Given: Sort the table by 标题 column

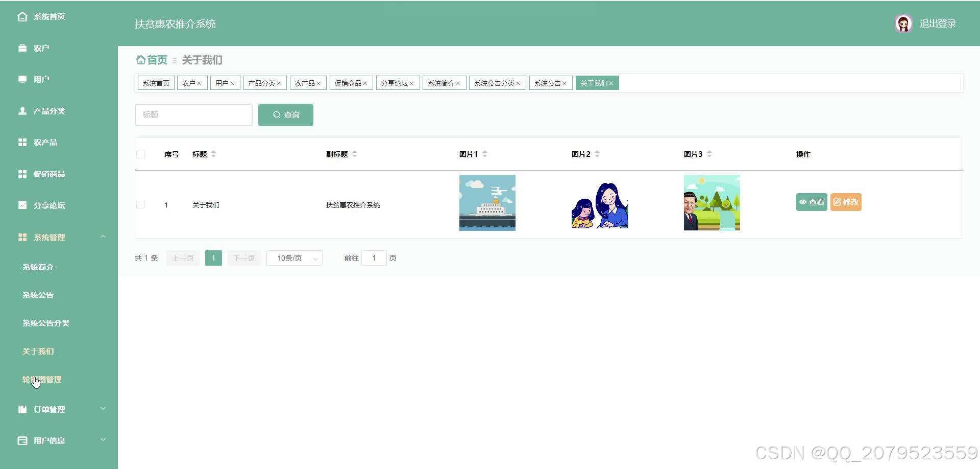Looking at the screenshot, I should pos(213,154).
